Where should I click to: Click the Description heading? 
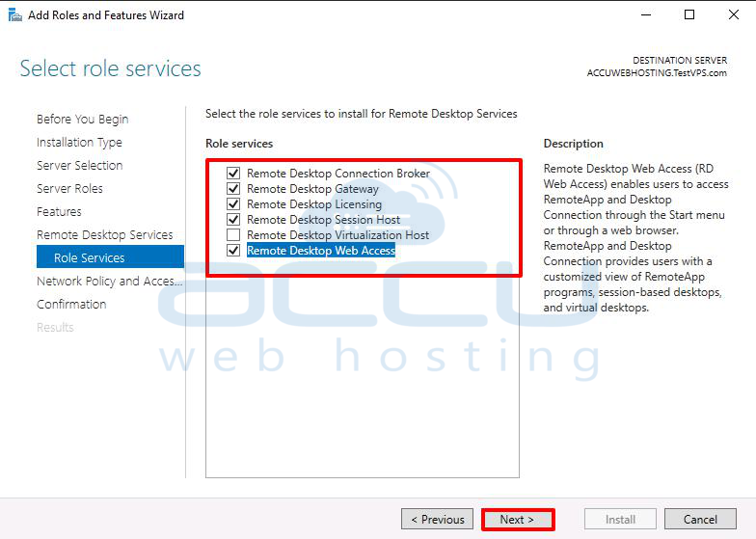tap(573, 144)
